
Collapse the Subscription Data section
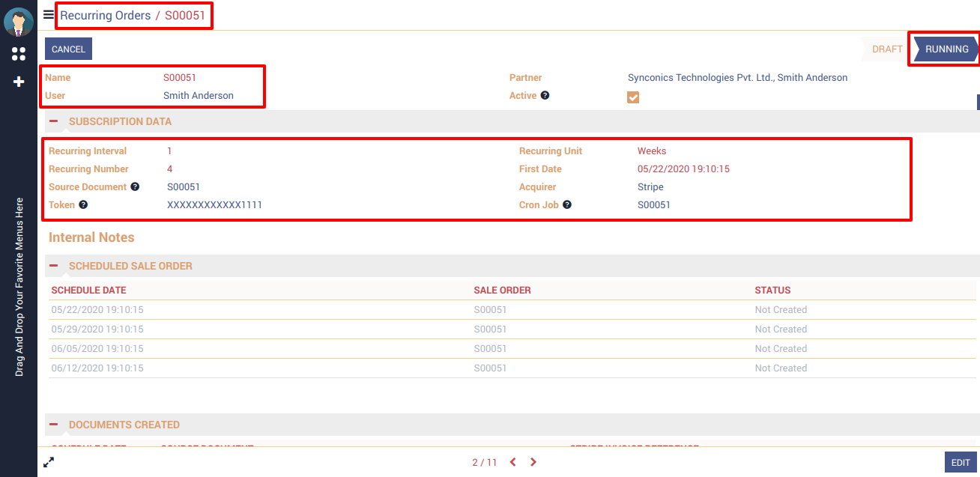coord(54,121)
